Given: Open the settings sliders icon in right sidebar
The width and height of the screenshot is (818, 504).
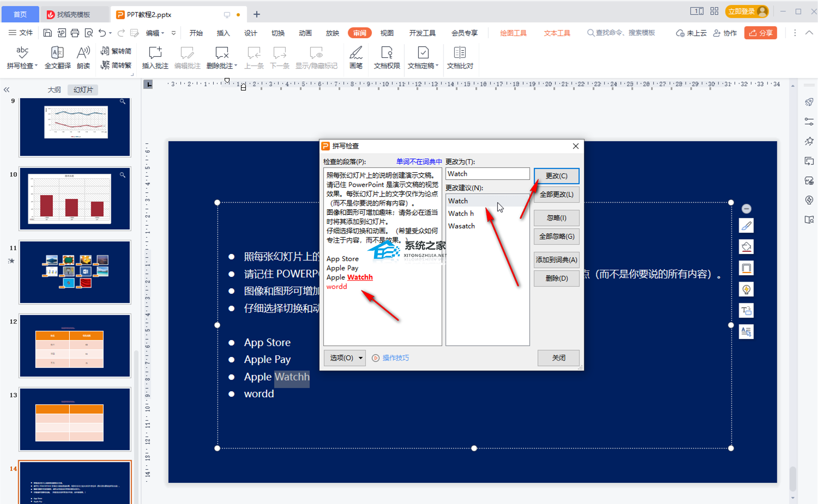Looking at the screenshot, I should (809, 122).
